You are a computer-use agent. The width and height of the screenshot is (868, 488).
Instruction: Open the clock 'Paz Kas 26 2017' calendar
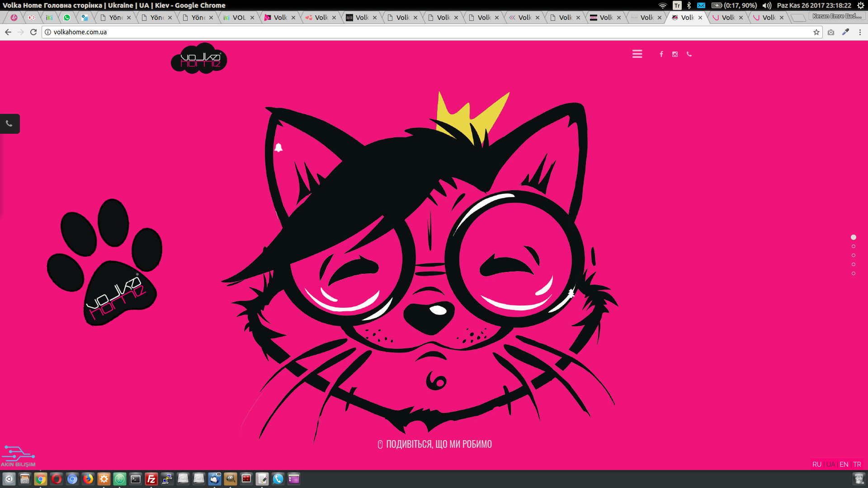coord(814,5)
